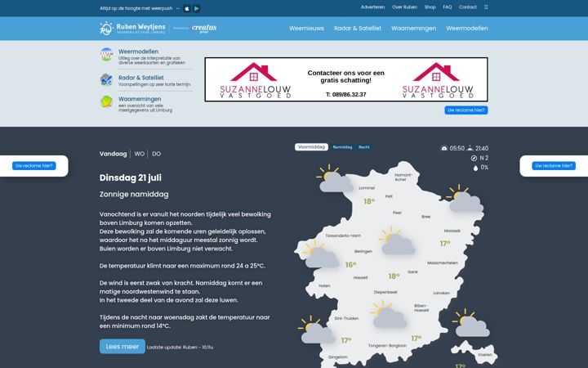Click the 18° temperature near Lommel
588x368 pixels.
(369, 202)
